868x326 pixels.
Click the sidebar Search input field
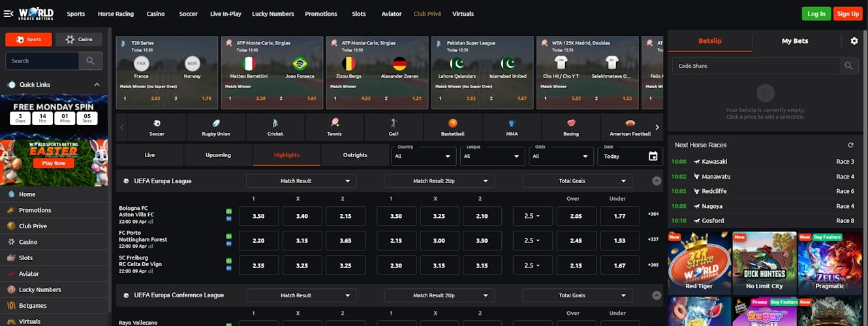42,61
